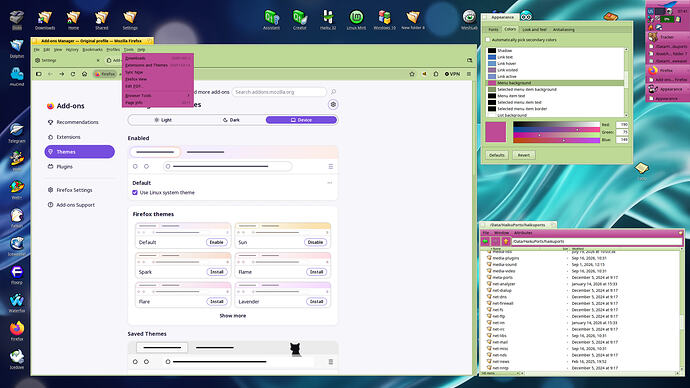
Task: Open the Firefox desktop icon
Action: click(17, 331)
